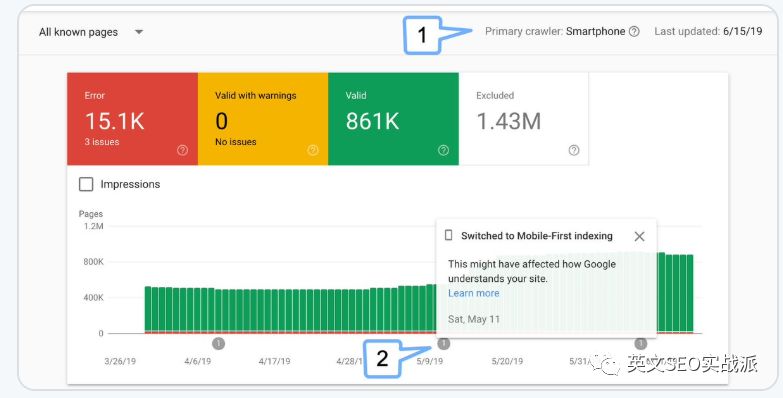The height and width of the screenshot is (398, 783).
Task: Click the 5/20/19 axis date
Action: (x=507, y=361)
